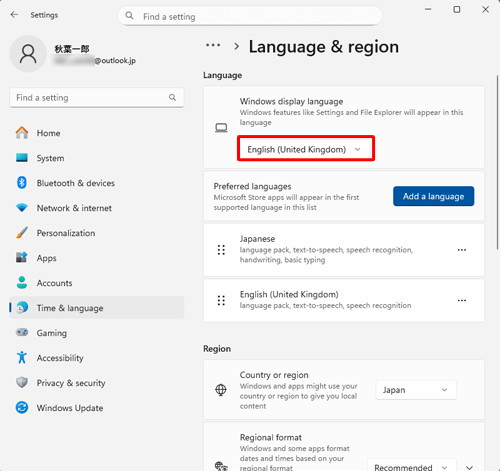
Task: Open more options for English (United Kingdom)
Action: pos(462,300)
